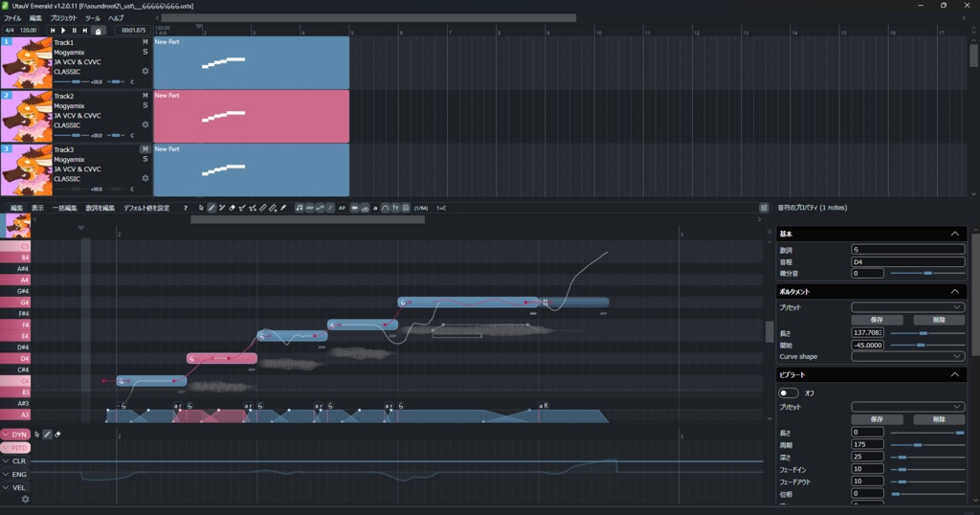Select the pen plus tool in piano roll toolbar
Image resolution: width=980 pixels, height=515 pixels.
click(222, 208)
